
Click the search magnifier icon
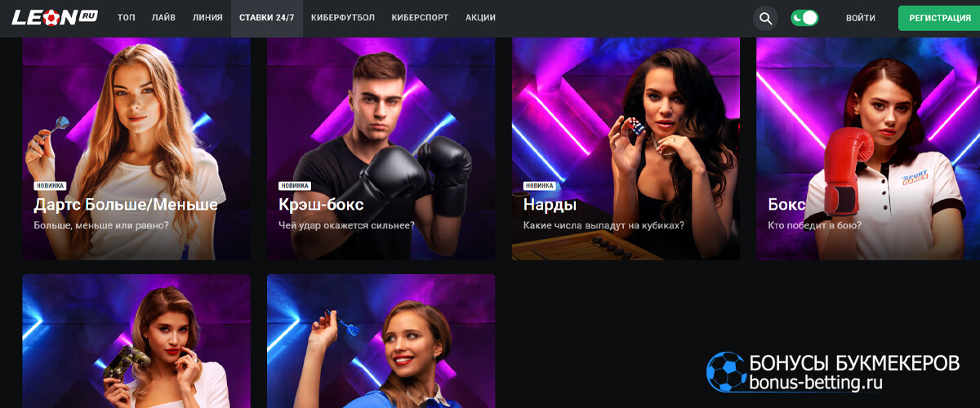[765, 18]
